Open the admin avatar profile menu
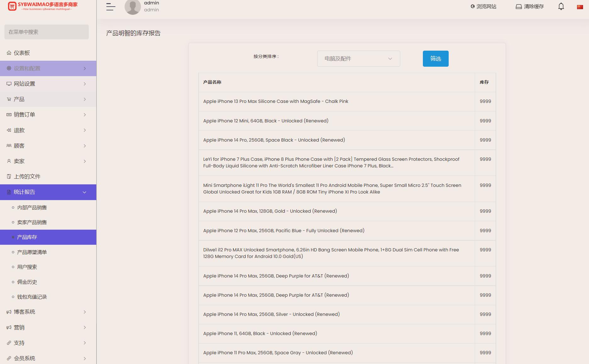The image size is (589, 364). (x=133, y=7)
